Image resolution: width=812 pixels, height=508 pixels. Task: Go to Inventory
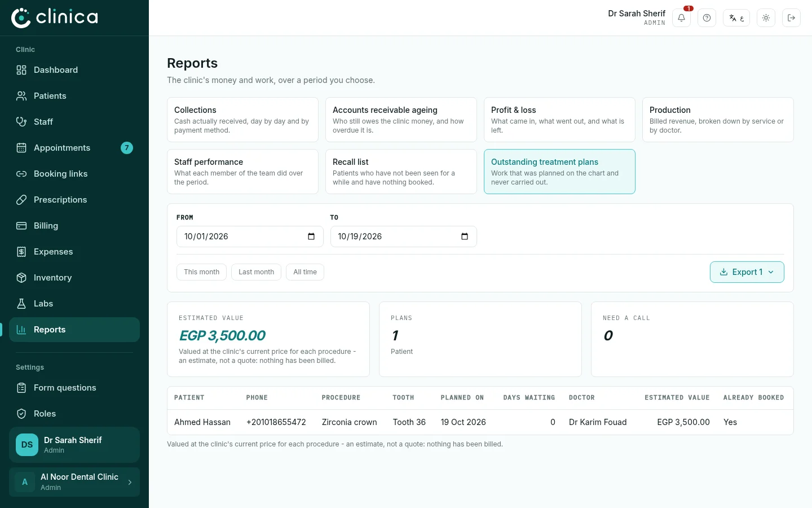[x=74, y=278]
